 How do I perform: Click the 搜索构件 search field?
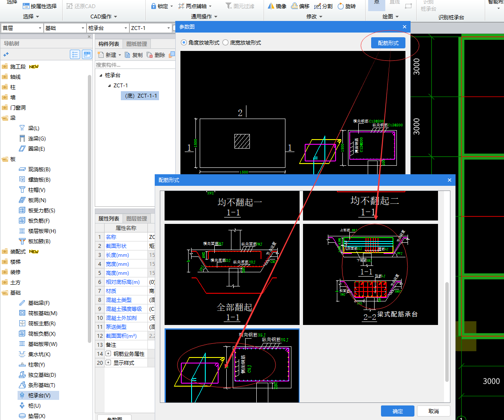[135, 65]
